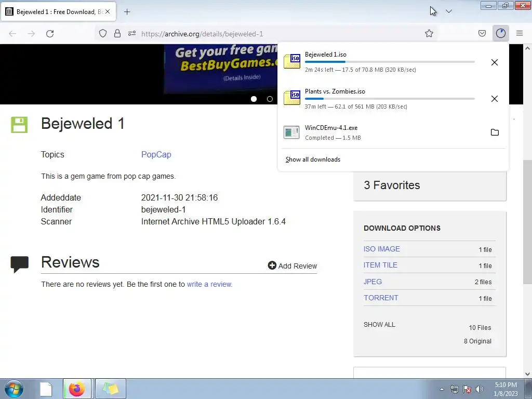The height and width of the screenshot is (399, 532).
Task: Open a new tab with the plus button
Action: point(127,12)
